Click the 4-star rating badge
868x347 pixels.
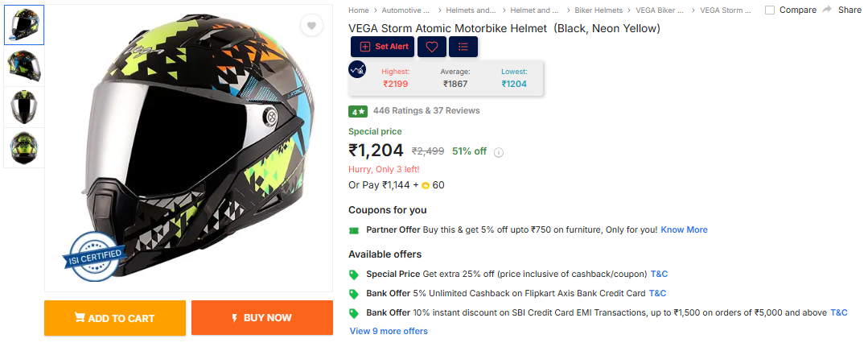pos(358,111)
